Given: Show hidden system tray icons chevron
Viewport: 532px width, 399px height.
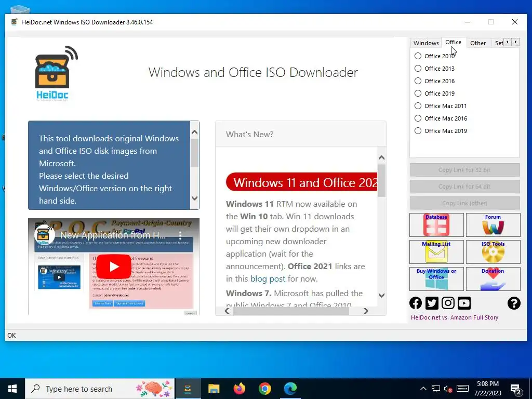Looking at the screenshot, I should (423, 389).
